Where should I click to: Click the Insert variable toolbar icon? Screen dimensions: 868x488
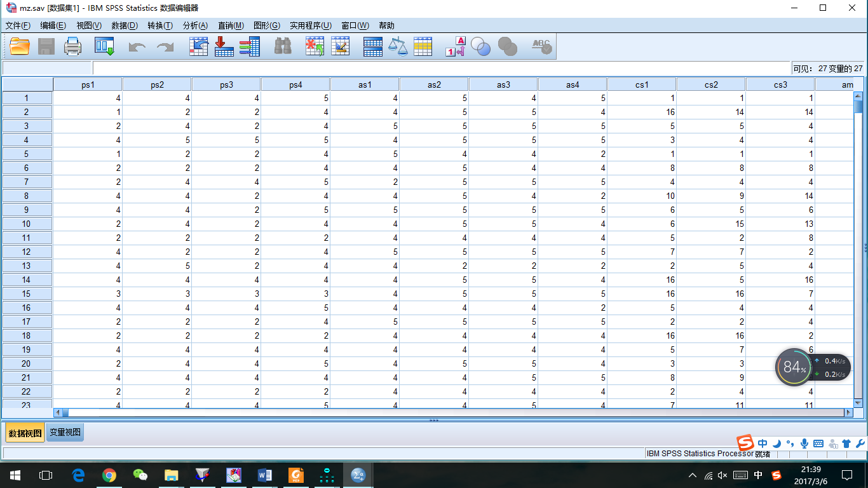(341, 46)
